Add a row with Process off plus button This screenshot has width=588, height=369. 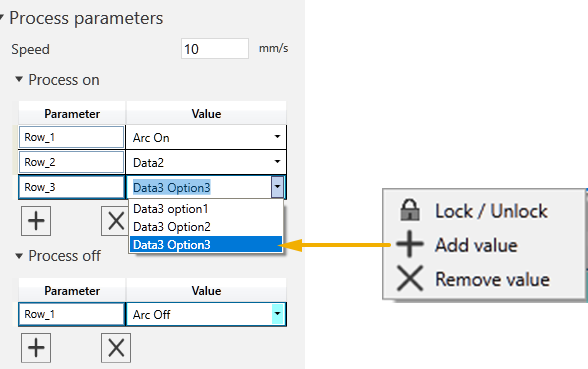coord(36,348)
